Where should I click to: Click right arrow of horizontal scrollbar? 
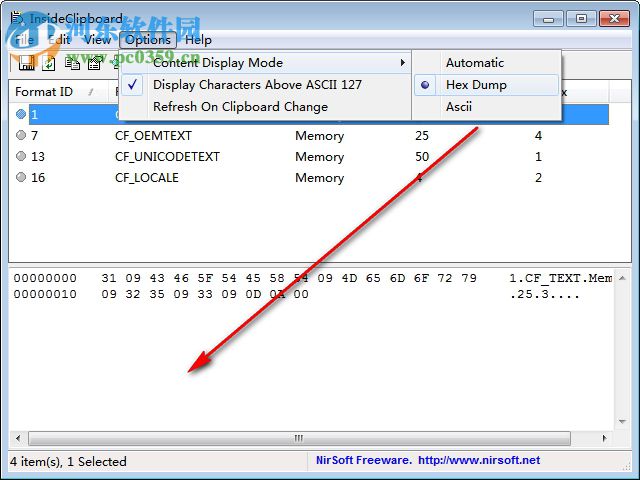(604, 438)
